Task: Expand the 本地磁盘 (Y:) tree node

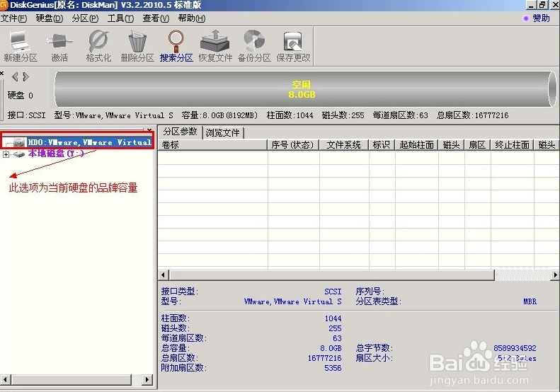Action: click(x=6, y=154)
